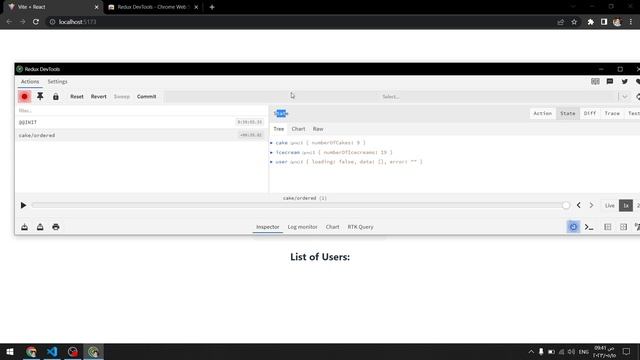
Task: Open the dispatcher terminal prompt icon
Action: click(589, 227)
